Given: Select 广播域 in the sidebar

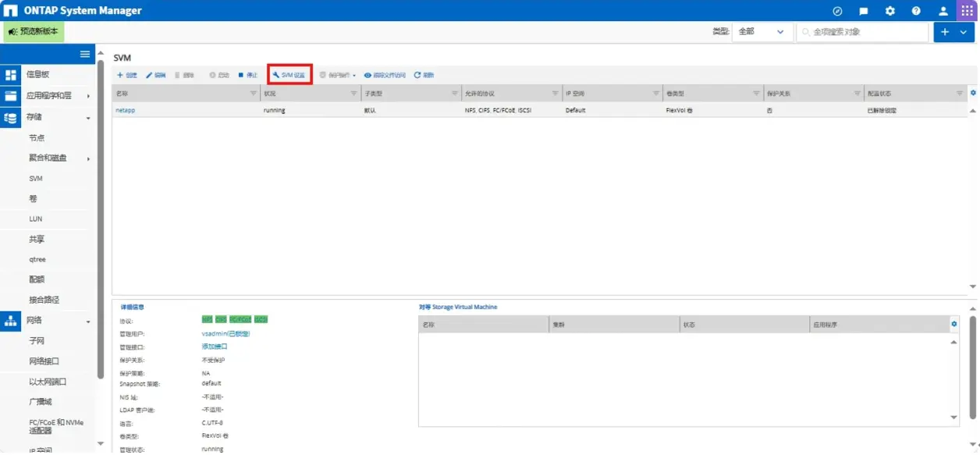Looking at the screenshot, I should (41, 402).
